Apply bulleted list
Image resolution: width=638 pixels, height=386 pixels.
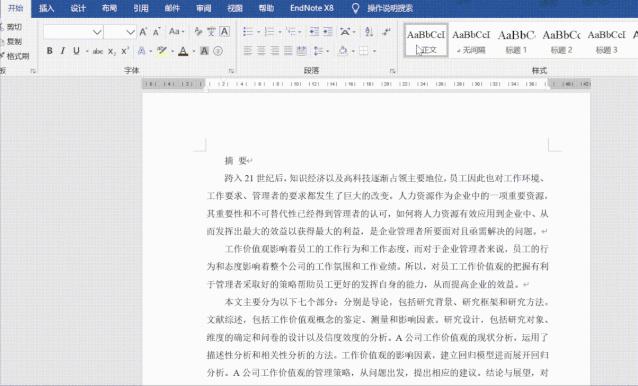coord(247,31)
